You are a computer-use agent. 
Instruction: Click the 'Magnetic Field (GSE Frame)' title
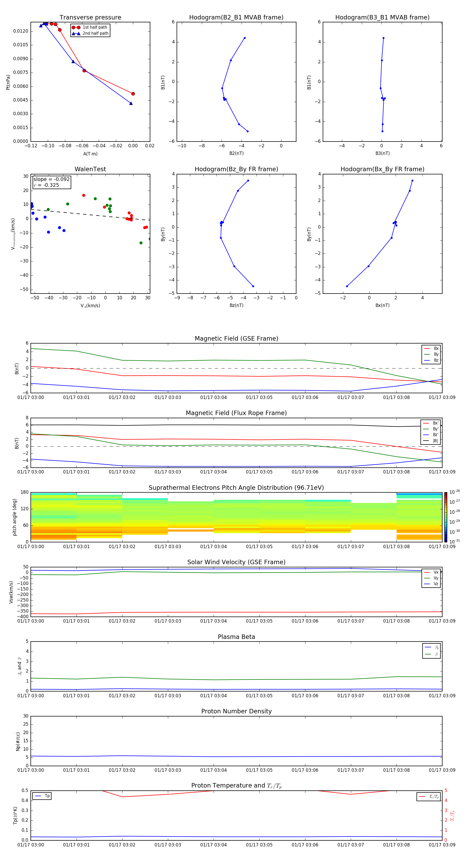[x=236, y=339]
